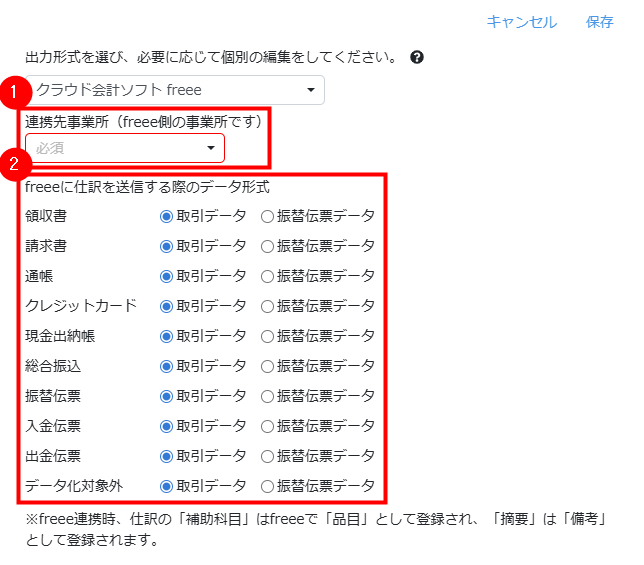Select 振替伝票データ for クレジットカード
Screen dimensions: 644x565
tap(267, 306)
